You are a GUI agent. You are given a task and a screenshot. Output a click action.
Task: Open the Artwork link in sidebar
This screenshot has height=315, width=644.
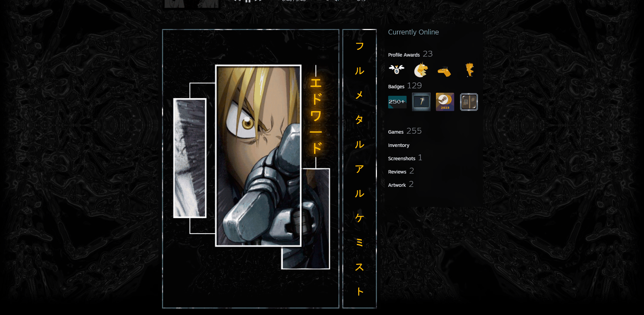coord(397,185)
